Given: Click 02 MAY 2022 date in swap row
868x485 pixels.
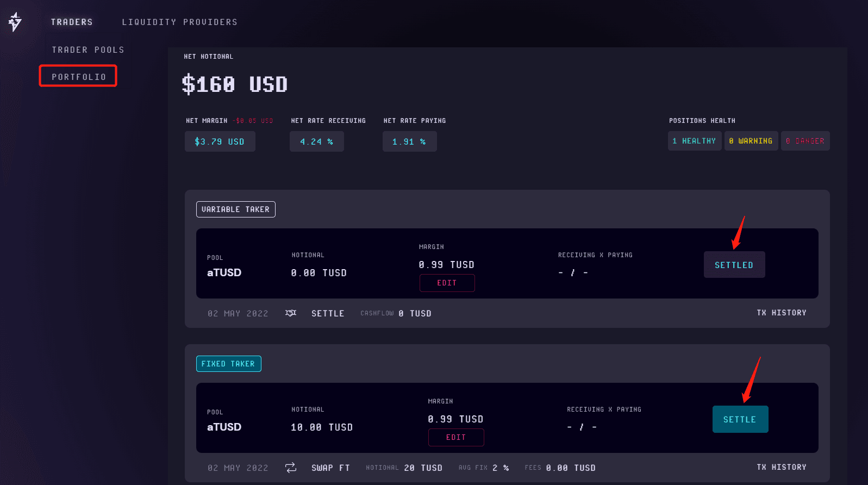Looking at the screenshot, I should (238, 468).
